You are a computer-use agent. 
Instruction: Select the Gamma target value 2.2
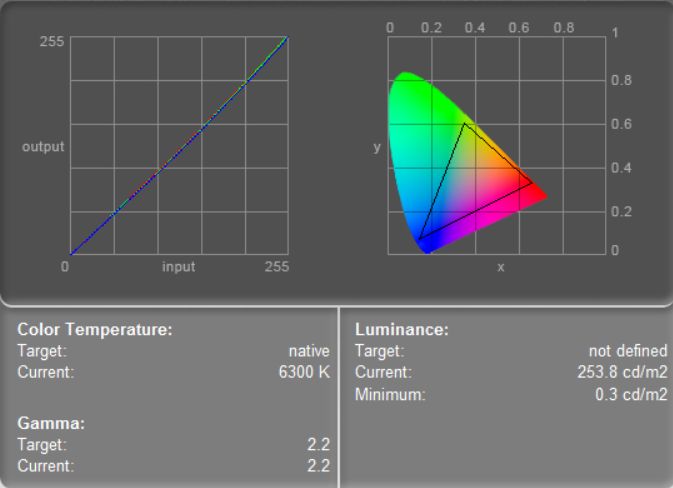coord(318,444)
